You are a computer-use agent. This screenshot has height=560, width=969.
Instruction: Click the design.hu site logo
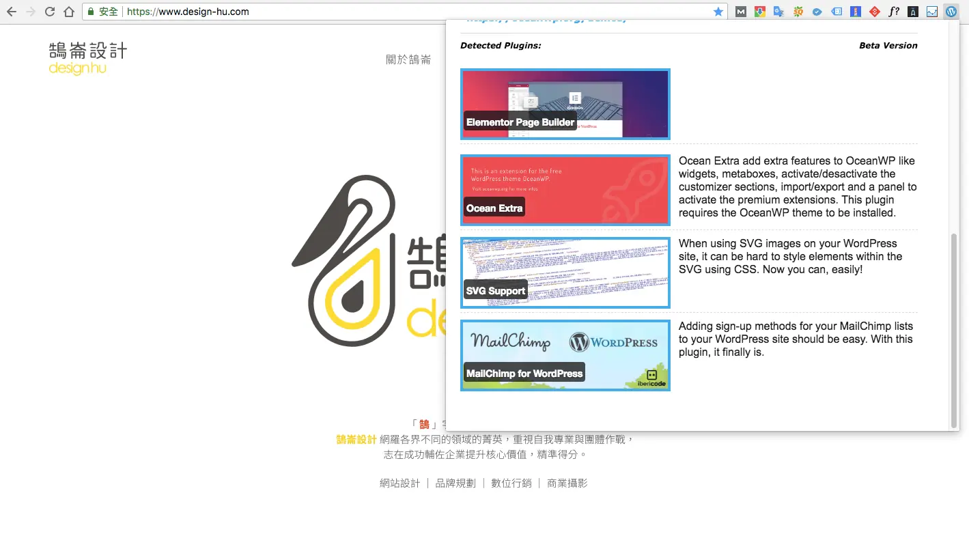[x=88, y=58]
